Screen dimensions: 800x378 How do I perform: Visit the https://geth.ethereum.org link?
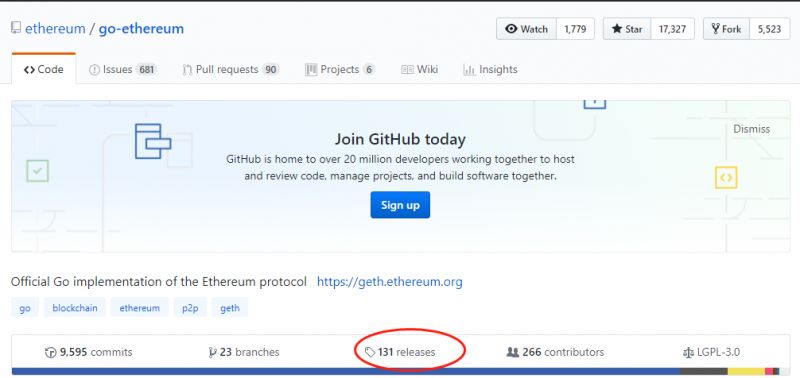point(390,282)
